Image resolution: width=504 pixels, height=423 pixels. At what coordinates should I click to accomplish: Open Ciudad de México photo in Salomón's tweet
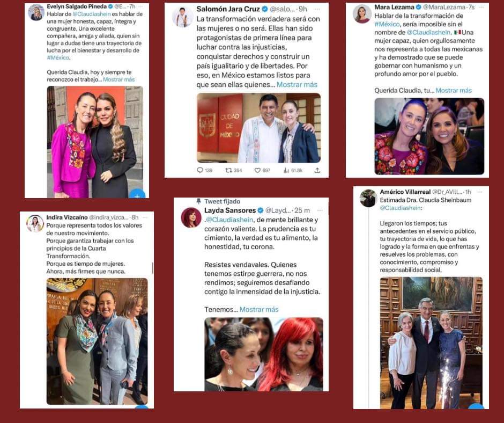(259, 128)
